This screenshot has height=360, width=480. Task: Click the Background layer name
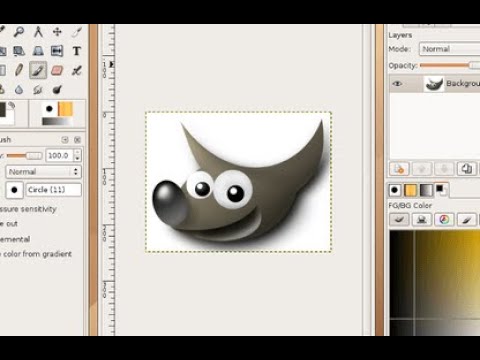463,83
